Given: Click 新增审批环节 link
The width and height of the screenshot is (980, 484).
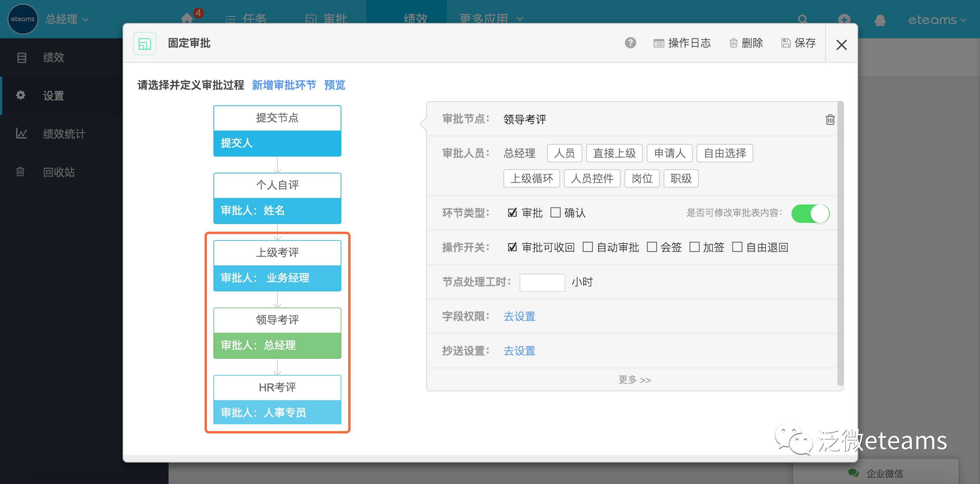Looking at the screenshot, I should point(284,85).
